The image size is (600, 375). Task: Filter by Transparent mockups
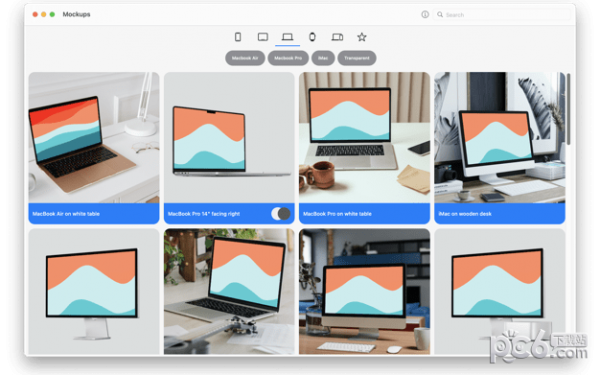click(x=357, y=58)
